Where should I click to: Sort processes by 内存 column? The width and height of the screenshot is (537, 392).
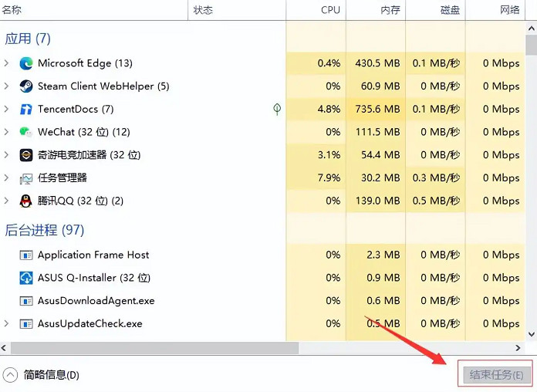390,10
